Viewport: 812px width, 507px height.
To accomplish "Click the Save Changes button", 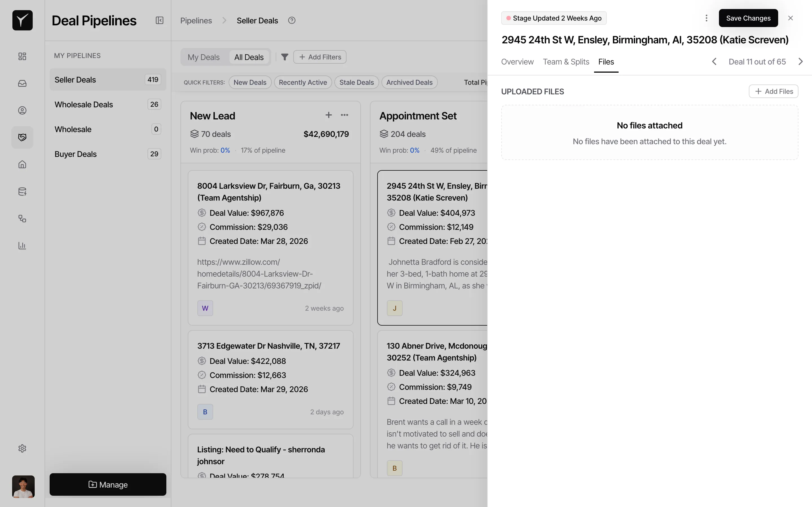I will [x=748, y=18].
